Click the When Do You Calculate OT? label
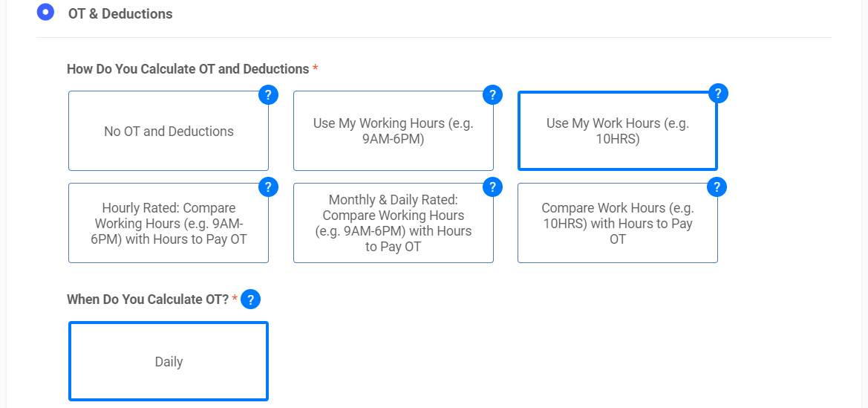868x408 pixels. (148, 299)
